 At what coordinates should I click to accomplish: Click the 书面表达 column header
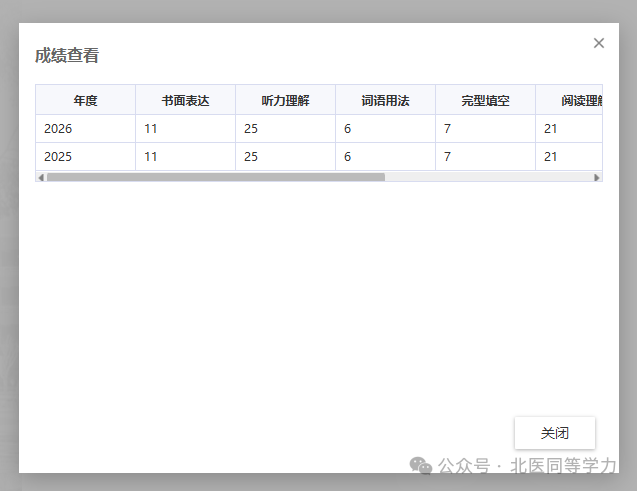pyautogui.click(x=185, y=100)
